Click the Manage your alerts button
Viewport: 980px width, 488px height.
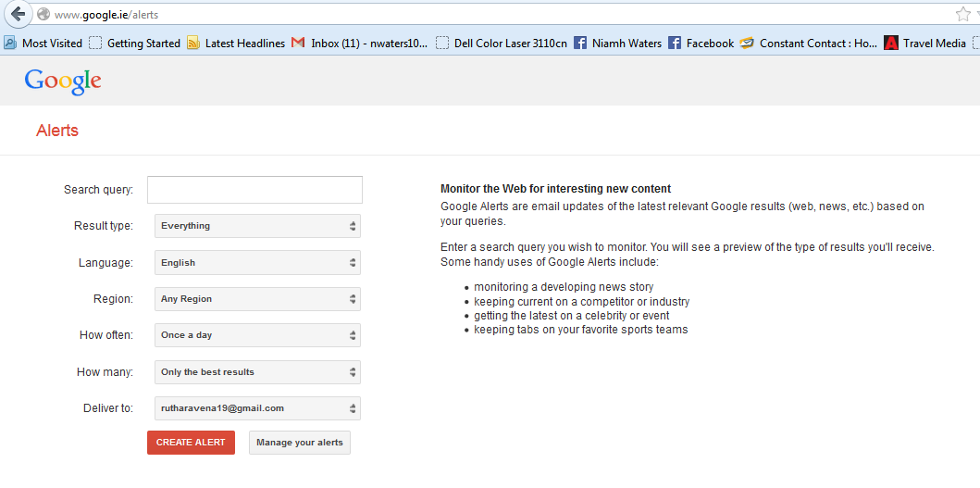coord(300,443)
